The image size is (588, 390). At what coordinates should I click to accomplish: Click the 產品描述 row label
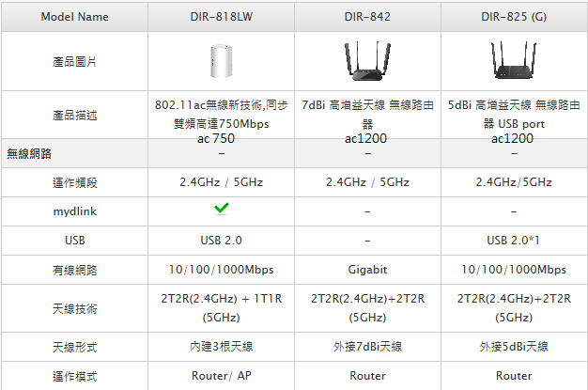(75, 115)
